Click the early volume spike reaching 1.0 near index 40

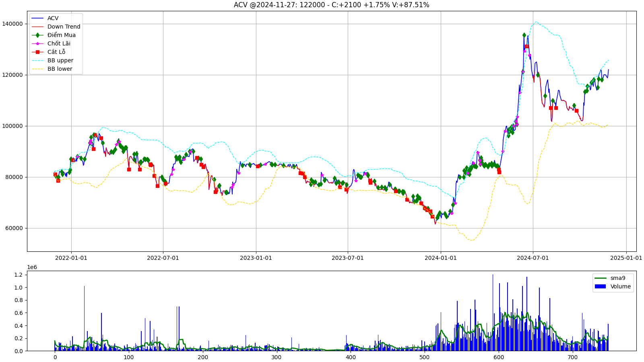point(84,319)
